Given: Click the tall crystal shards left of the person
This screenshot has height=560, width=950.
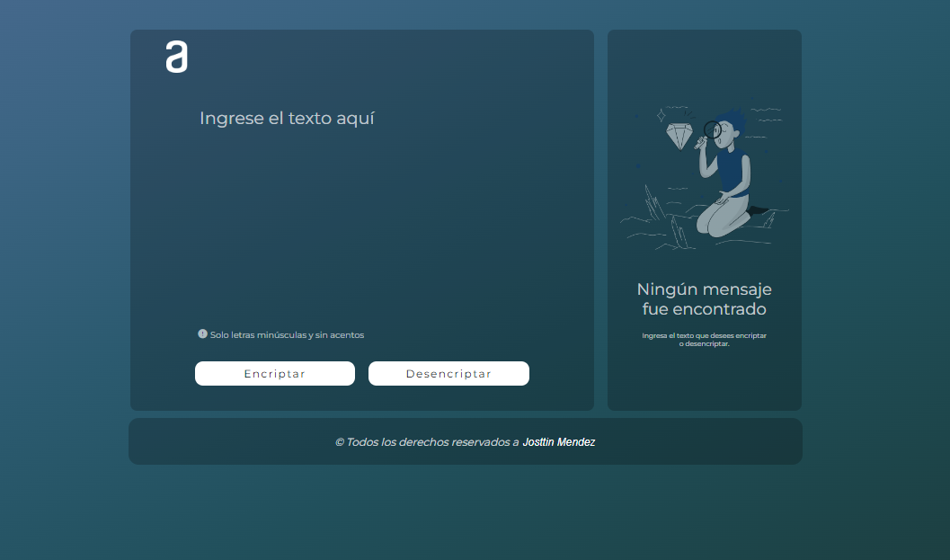Looking at the screenshot, I should tap(653, 202).
